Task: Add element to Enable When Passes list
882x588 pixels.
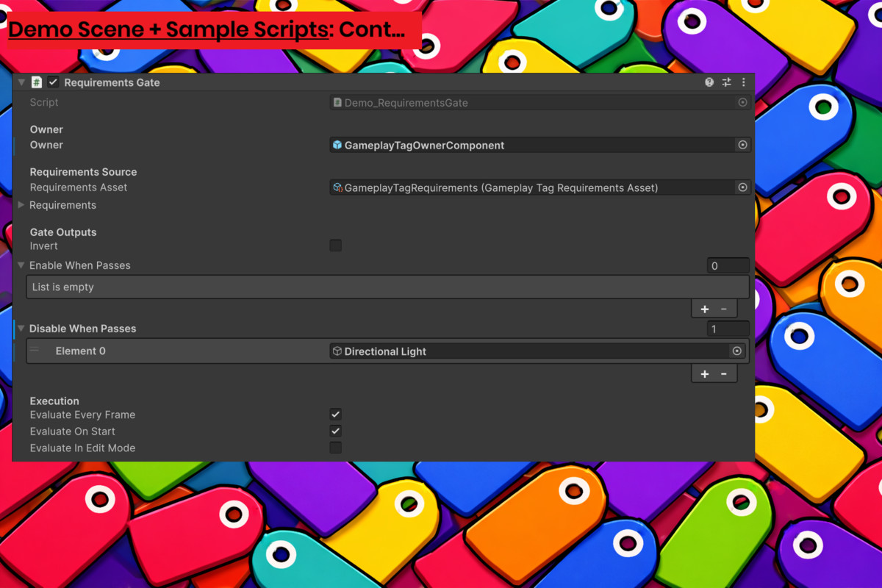Action: [x=704, y=309]
